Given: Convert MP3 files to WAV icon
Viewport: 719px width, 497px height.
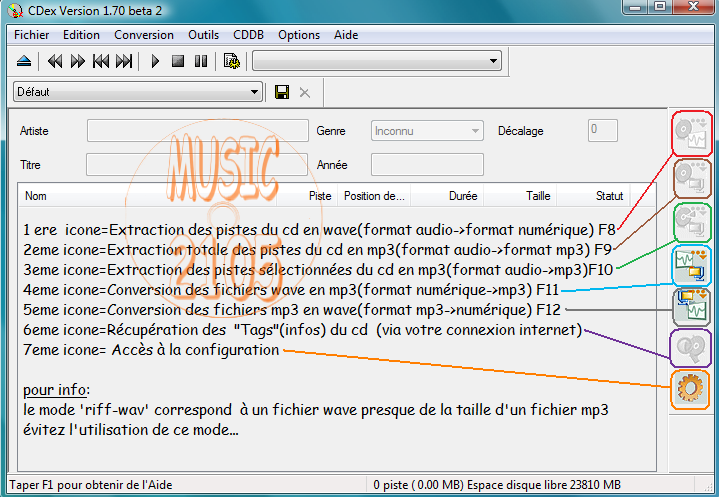Looking at the screenshot, I should point(691,306).
